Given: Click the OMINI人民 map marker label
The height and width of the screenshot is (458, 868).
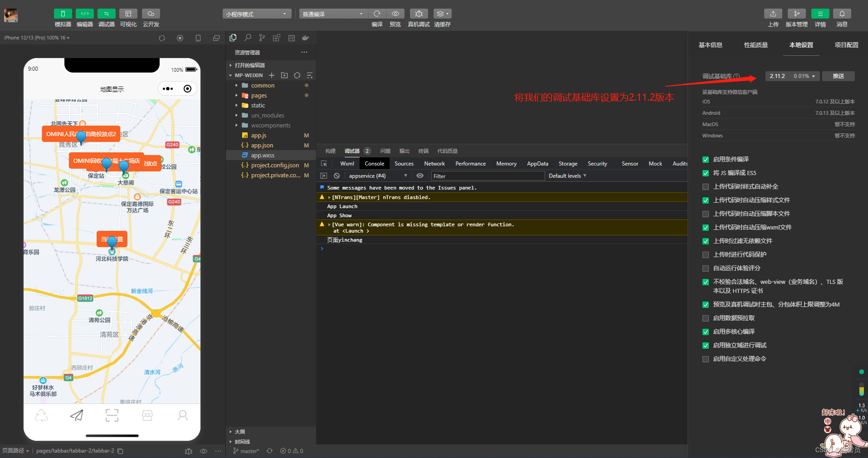Looking at the screenshot, I should pos(81,134).
